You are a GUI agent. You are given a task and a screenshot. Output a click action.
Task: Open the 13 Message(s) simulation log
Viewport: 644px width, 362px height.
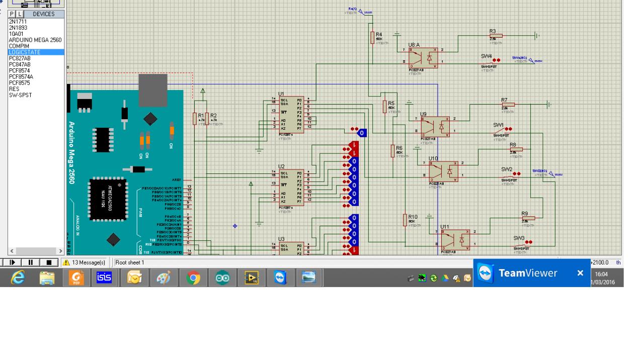85,262
